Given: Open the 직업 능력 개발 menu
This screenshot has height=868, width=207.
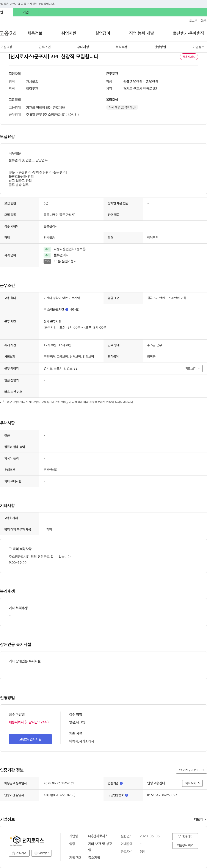Looking at the screenshot, I should coord(141,33).
